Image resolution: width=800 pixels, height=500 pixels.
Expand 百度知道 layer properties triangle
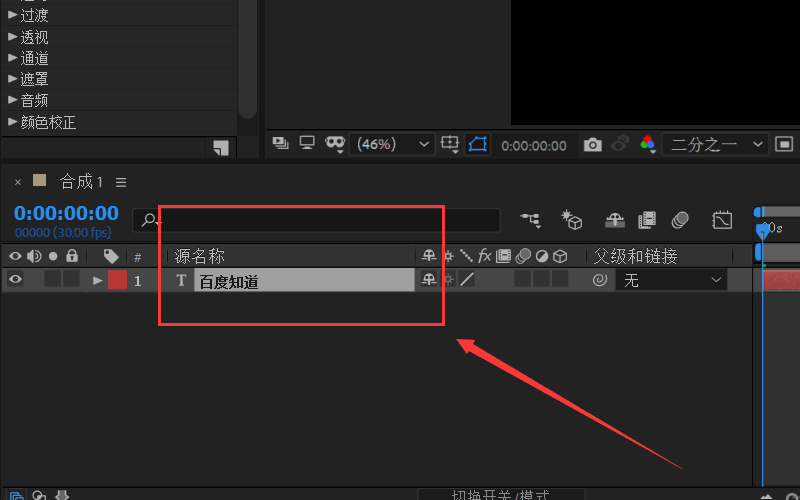(97, 280)
